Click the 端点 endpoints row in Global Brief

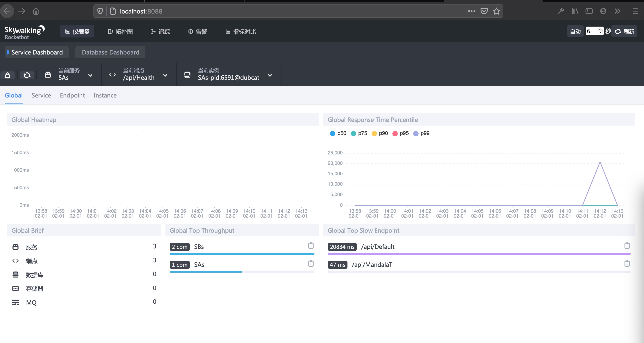pos(84,261)
